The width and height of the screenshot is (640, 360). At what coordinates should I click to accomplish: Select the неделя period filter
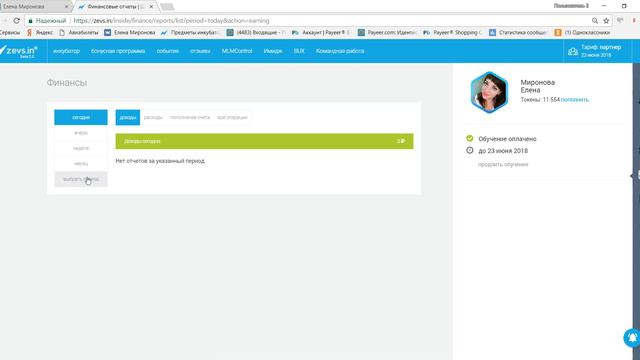click(x=81, y=148)
